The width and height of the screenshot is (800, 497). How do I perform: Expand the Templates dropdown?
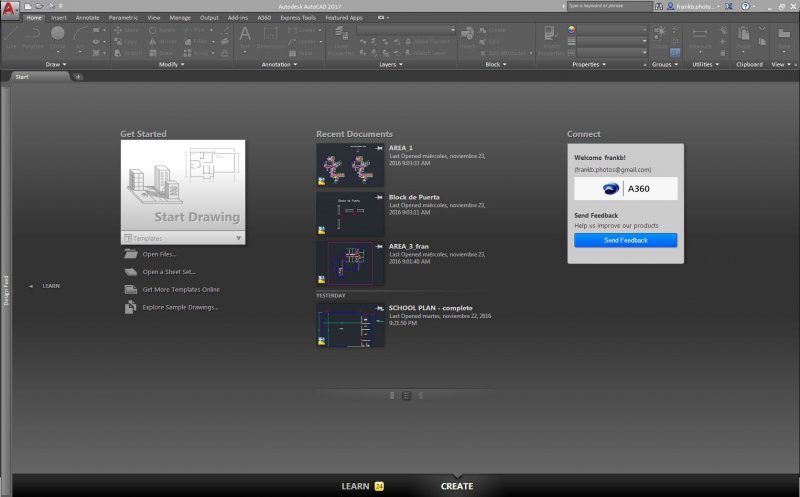[239, 239]
